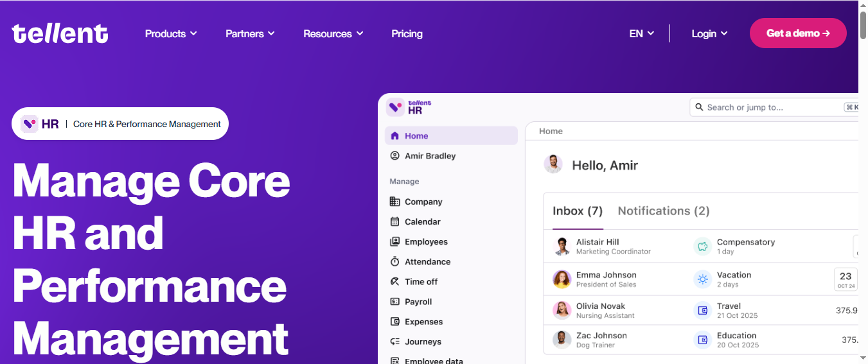Viewport: 868px width, 364px height.
Task: Click the Core HR & Performance Management badge
Action: click(x=120, y=124)
